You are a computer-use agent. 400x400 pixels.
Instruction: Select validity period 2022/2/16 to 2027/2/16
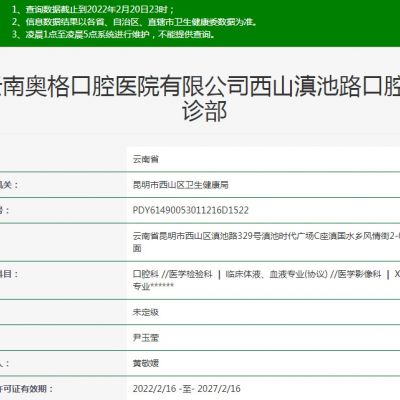point(186,389)
